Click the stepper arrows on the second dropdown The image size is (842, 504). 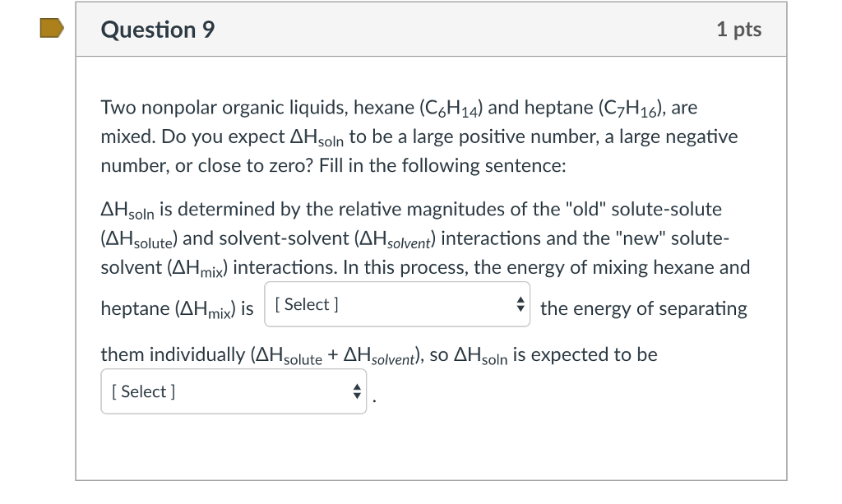coord(357,391)
